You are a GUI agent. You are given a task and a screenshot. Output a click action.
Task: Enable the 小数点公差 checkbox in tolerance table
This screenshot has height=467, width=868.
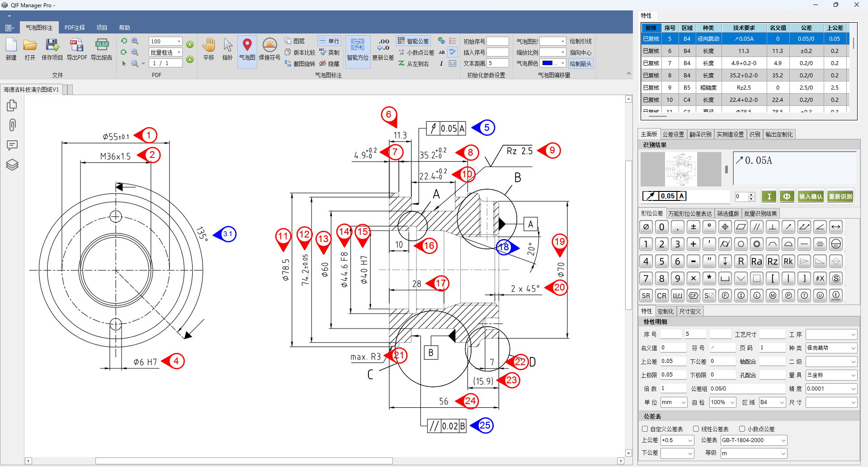tap(742, 429)
